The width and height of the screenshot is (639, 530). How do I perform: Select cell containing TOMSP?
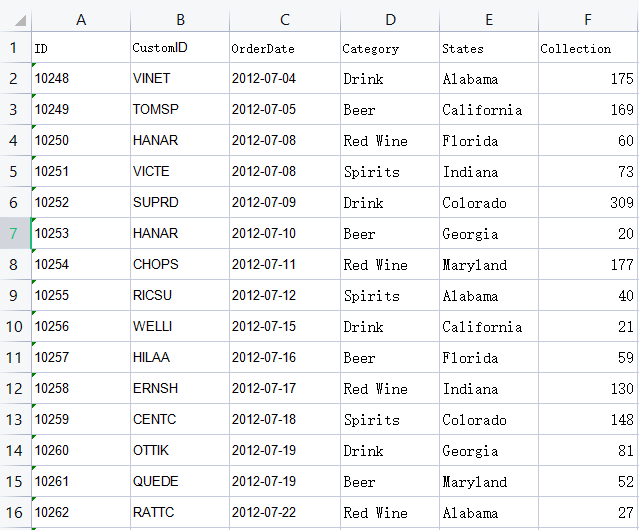180,109
